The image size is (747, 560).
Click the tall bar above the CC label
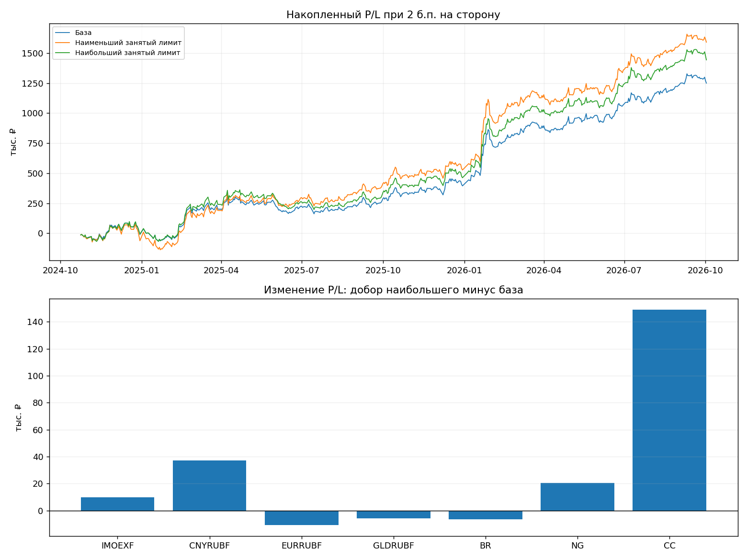pos(669,410)
